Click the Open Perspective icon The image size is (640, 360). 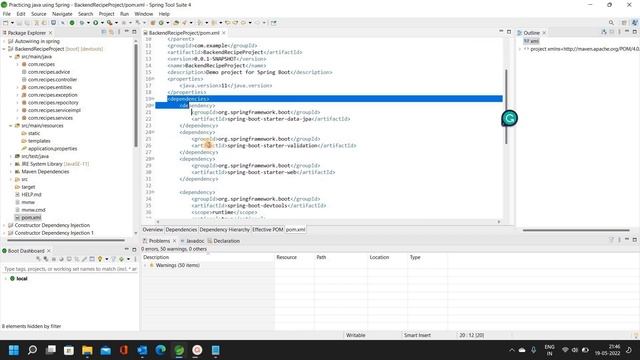coord(624,23)
